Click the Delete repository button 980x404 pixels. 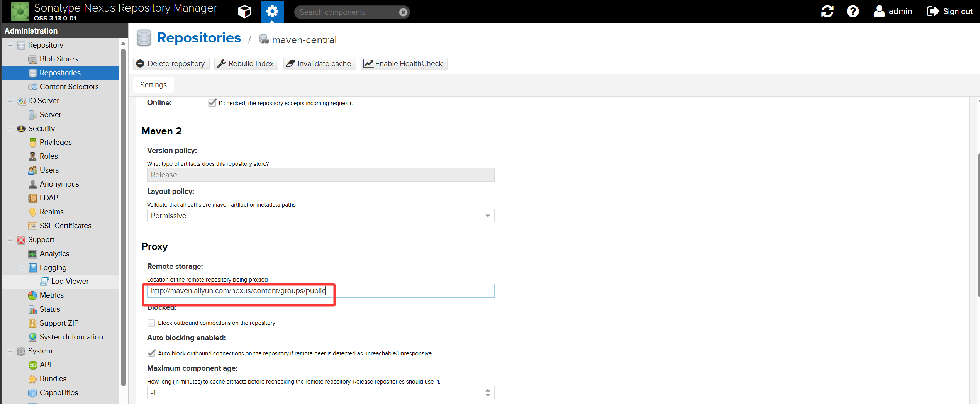click(171, 63)
